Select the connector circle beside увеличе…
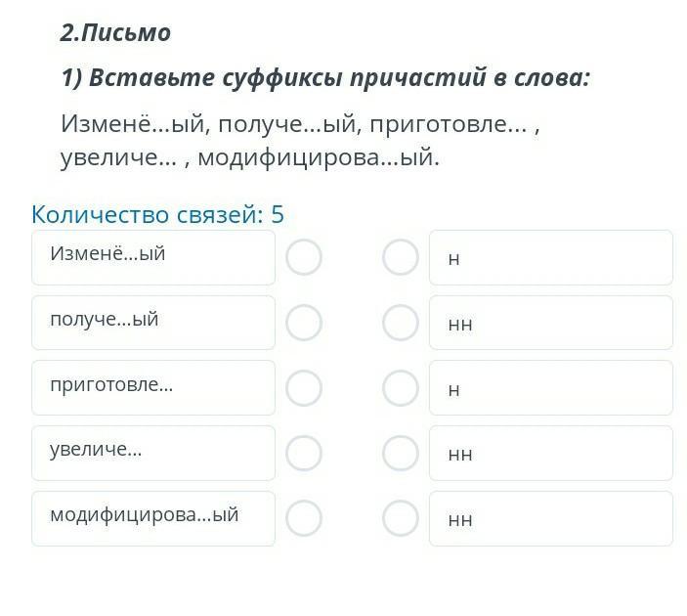 (x=304, y=453)
